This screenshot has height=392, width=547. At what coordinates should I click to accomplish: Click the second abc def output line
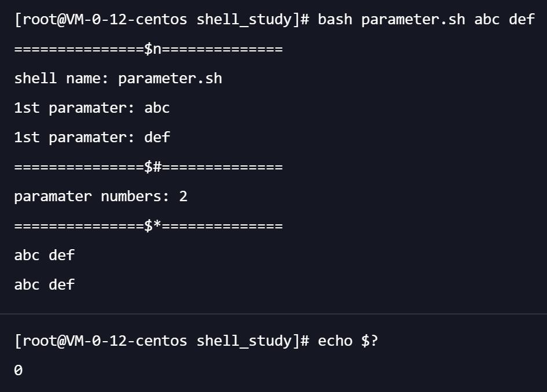[45, 284]
